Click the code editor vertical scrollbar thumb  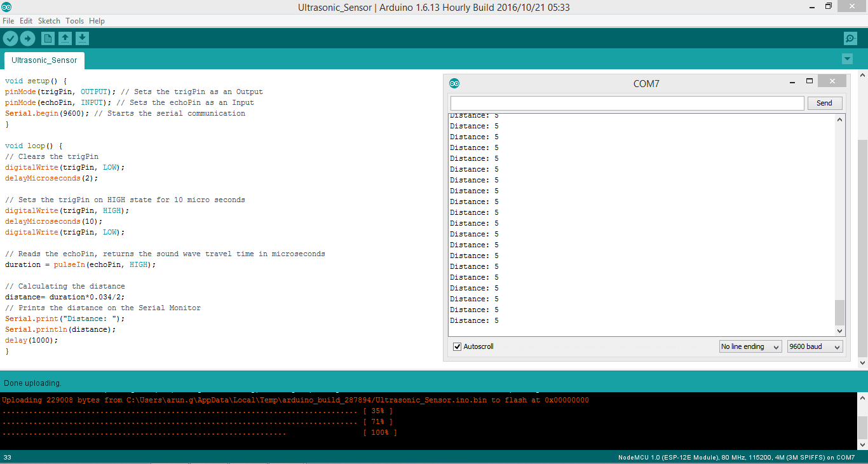coord(863,249)
